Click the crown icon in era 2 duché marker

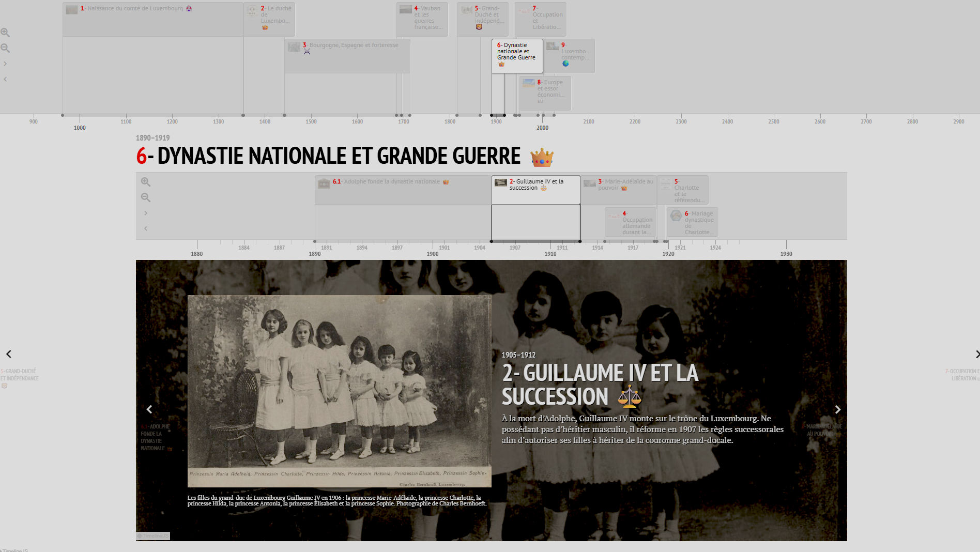click(x=265, y=27)
